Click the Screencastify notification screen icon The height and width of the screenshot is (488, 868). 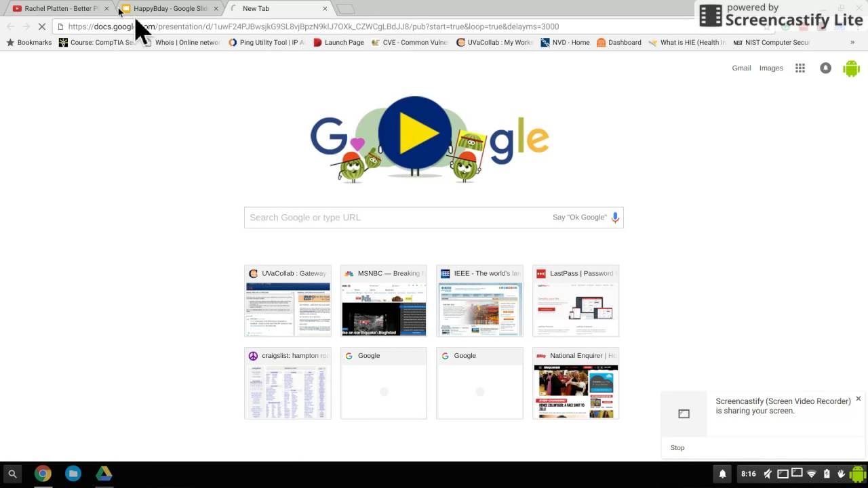tap(684, 413)
